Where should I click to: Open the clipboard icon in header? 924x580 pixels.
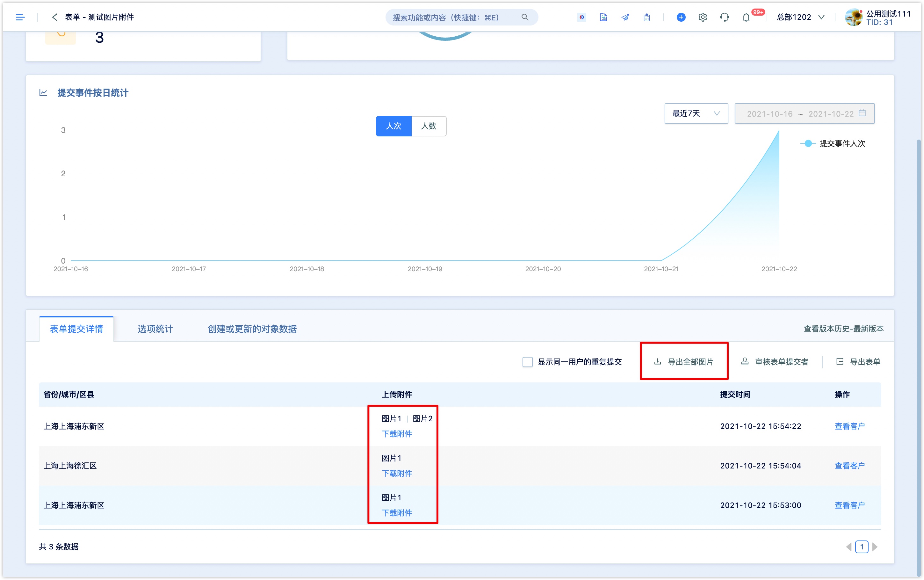pos(646,17)
